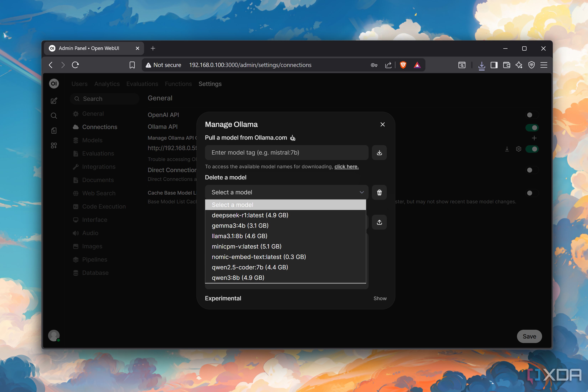Viewport: 588px width, 392px height.
Task: Follow the 'click here.' link
Action: pos(347,166)
